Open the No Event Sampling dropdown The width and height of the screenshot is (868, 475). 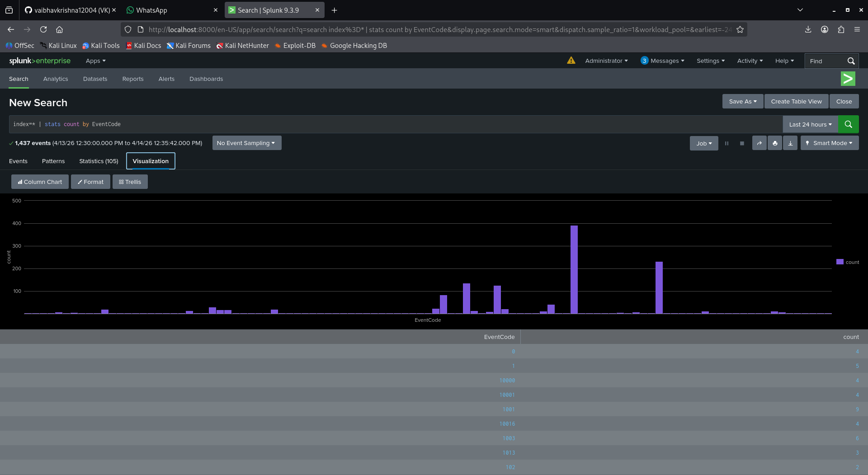[246, 143]
